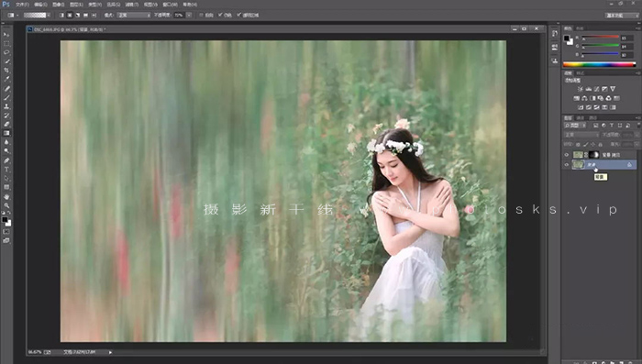Select the Lasso tool
This screenshot has height=364, width=642.
pyautogui.click(x=6, y=52)
